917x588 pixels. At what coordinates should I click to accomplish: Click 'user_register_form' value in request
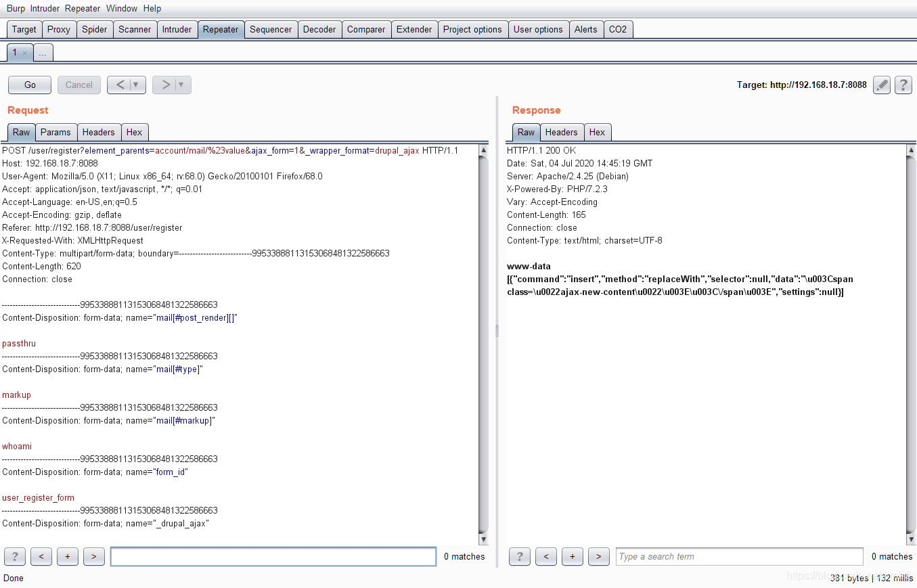click(38, 497)
